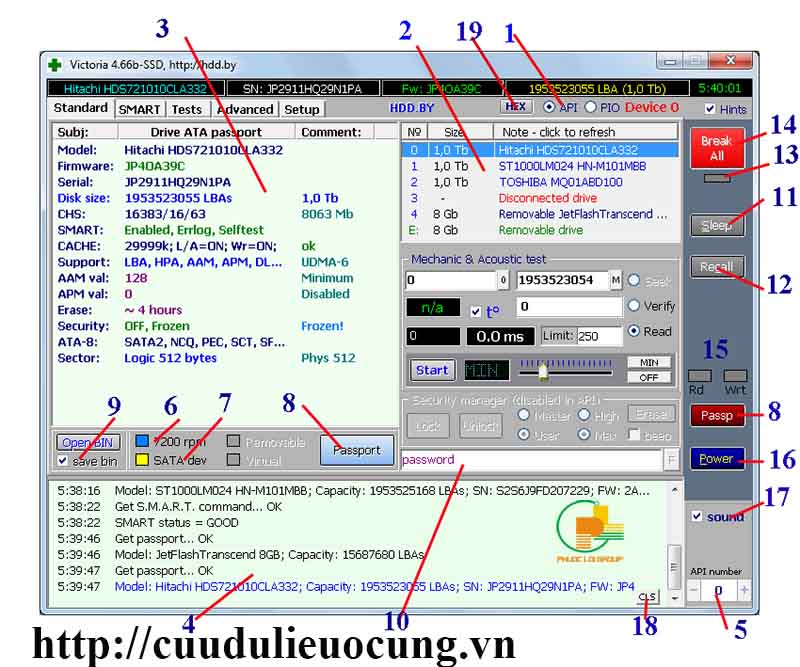Click the Rd read activity indicator

point(700,374)
